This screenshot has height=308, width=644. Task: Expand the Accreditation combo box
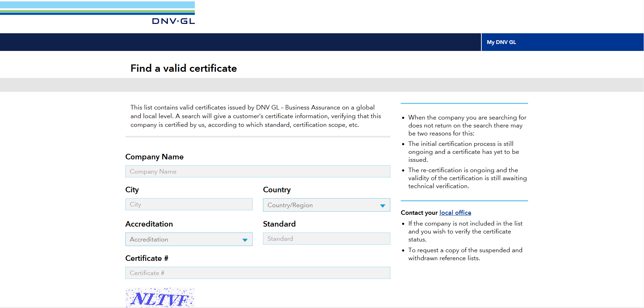[x=183, y=239]
